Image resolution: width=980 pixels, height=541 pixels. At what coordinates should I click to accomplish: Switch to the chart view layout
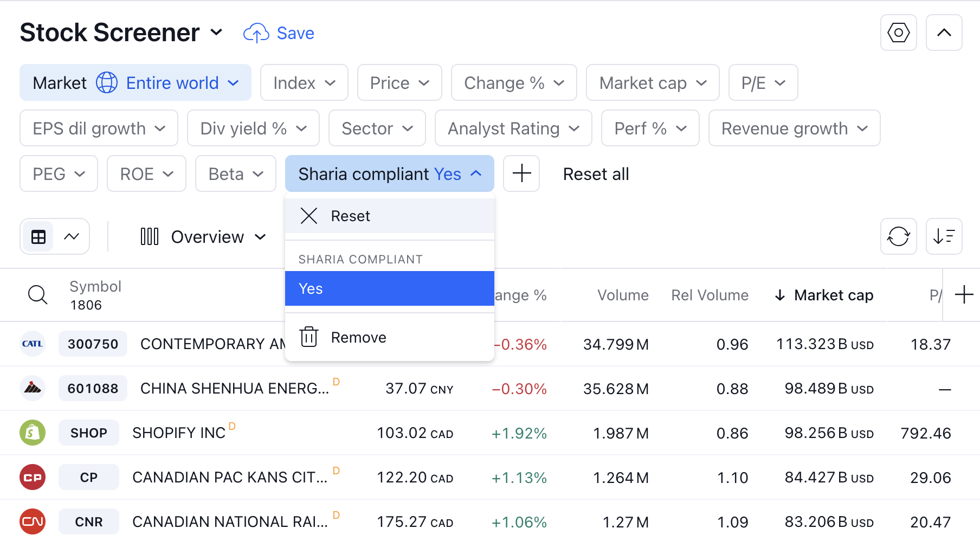coord(72,236)
